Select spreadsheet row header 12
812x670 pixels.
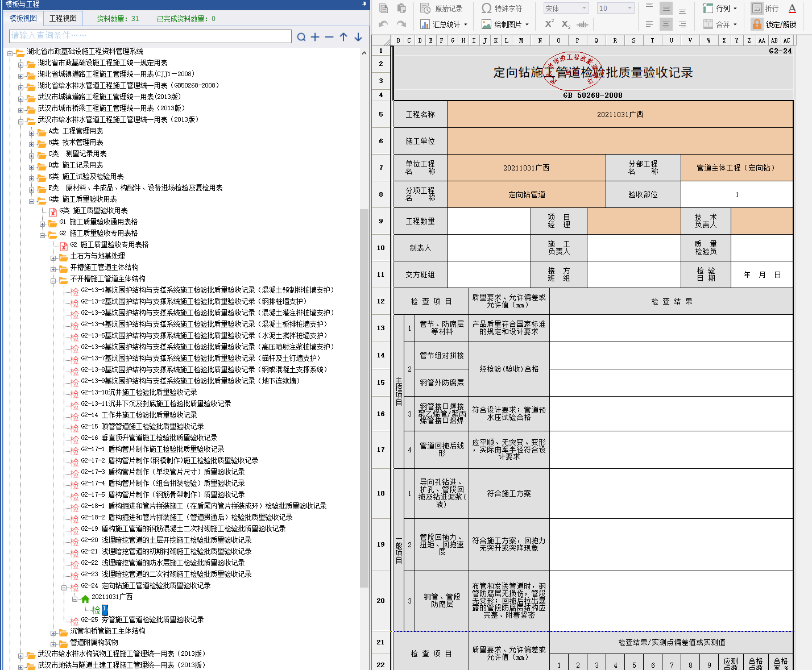(381, 301)
